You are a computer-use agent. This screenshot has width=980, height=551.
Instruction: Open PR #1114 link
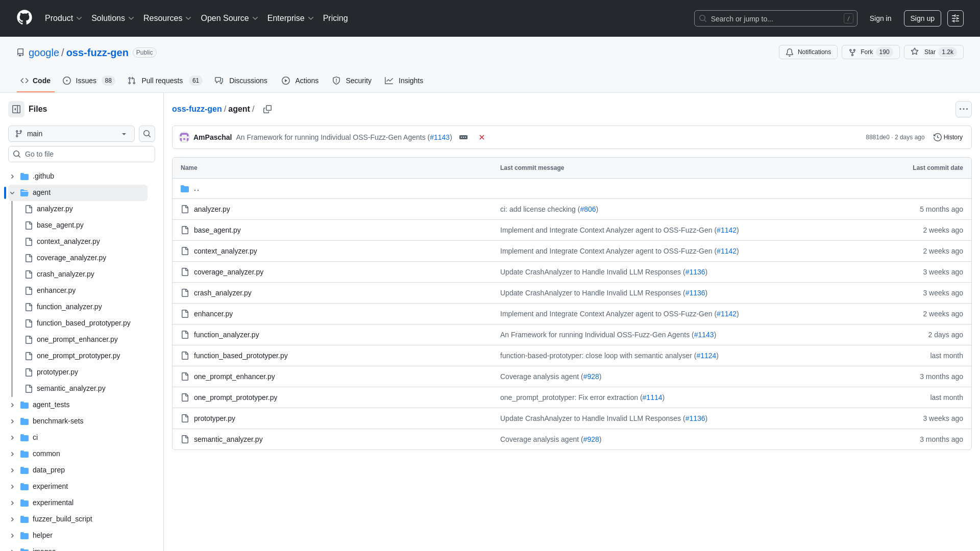click(x=652, y=397)
